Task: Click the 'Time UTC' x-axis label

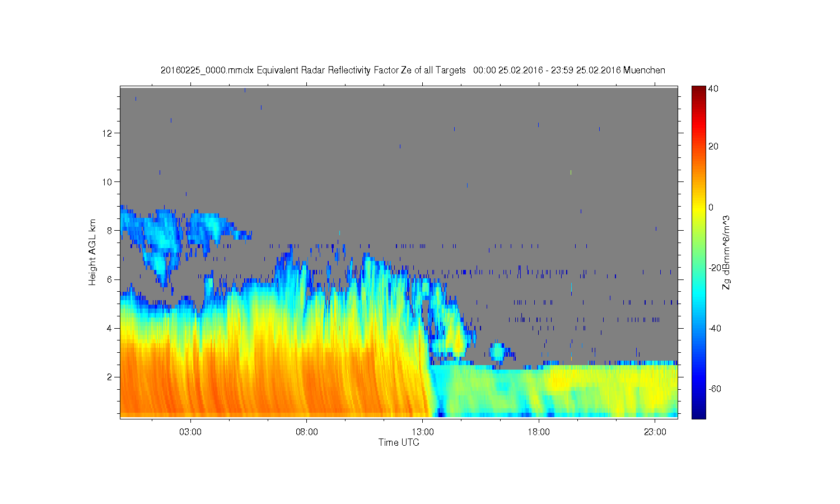Action: coord(399,442)
